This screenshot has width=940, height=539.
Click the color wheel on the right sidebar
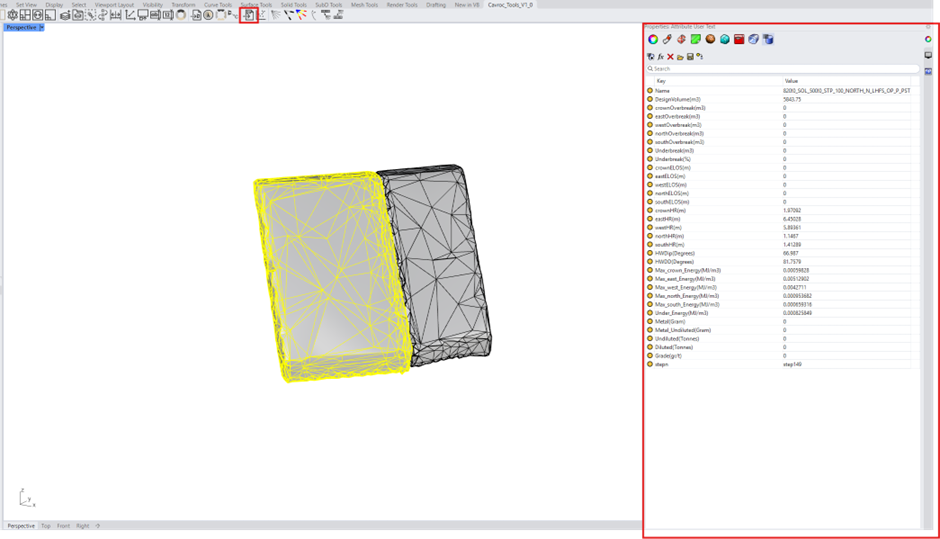pyautogui.click(x=928, y=40)
